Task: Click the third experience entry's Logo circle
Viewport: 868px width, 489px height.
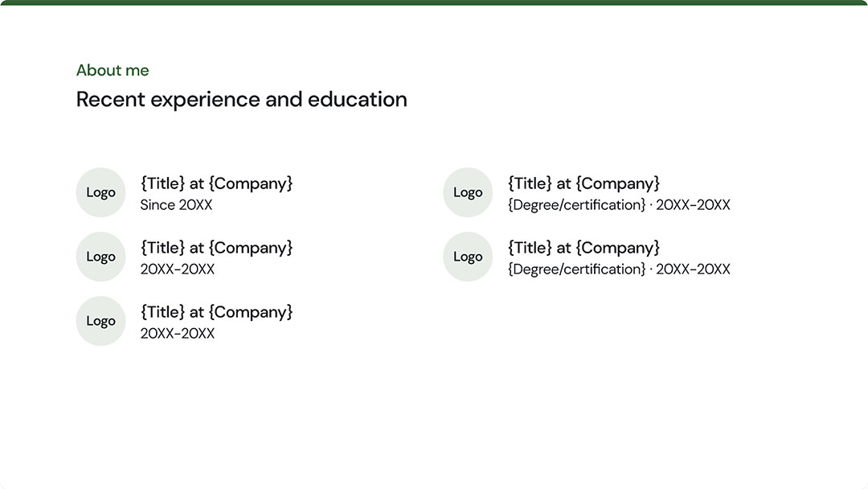Action: click(x=100, y=321)
